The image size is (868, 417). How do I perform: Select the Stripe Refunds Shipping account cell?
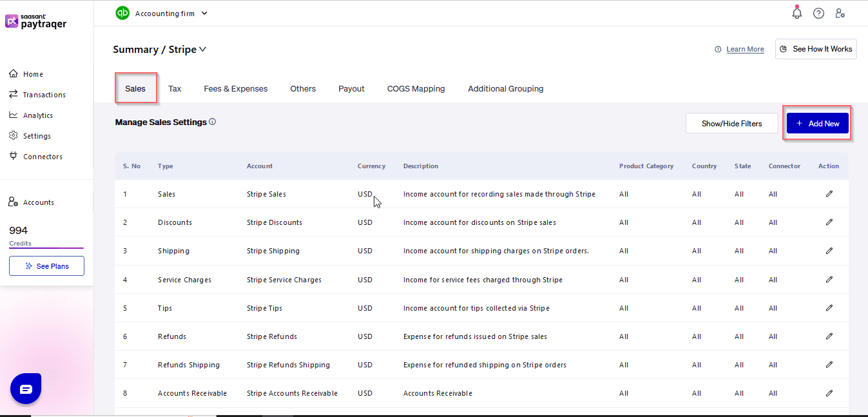288,365
